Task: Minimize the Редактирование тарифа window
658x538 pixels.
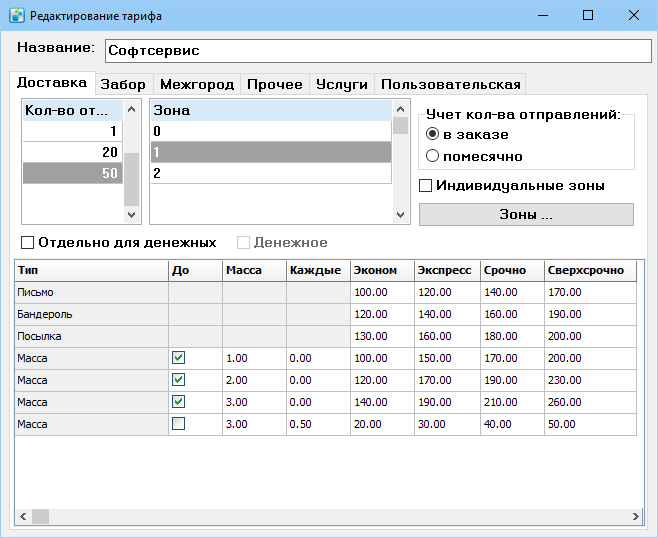Action: coord(543,16)
